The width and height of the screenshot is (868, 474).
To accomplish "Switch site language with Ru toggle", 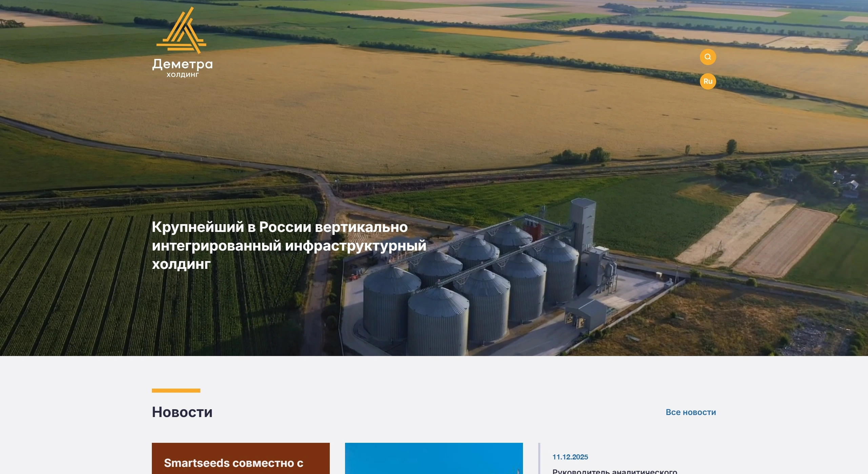I will coord(708,81).
